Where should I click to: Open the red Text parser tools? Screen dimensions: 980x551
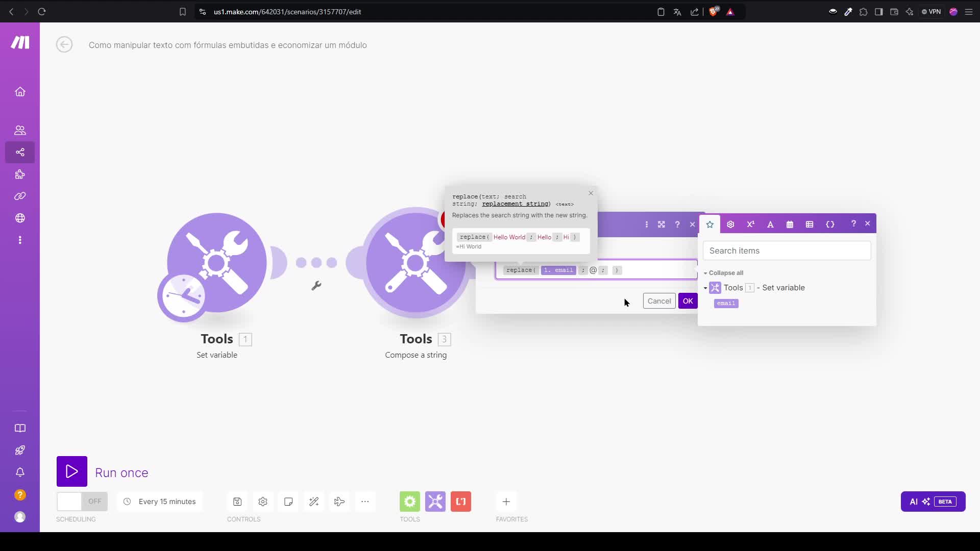coord(461,502)
